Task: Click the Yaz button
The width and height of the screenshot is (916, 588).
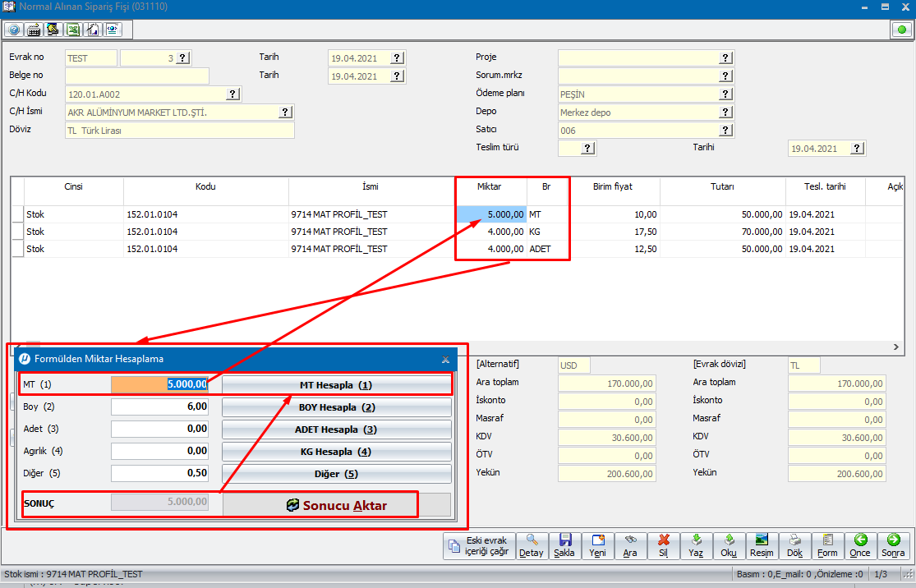Action: (x=696, y=547)
